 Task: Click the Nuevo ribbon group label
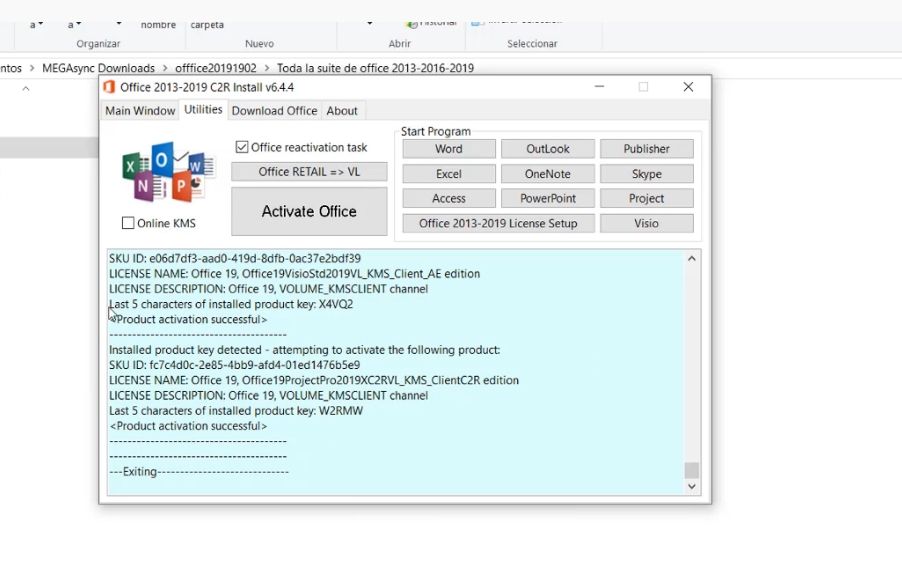259,44
